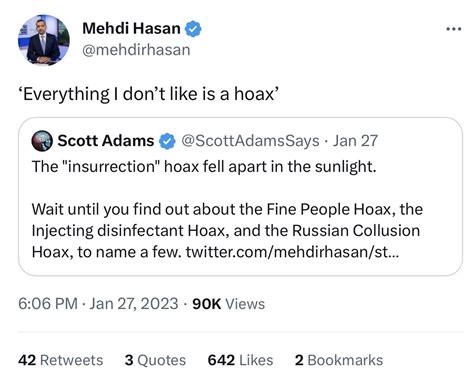Screen dimensions: 474x385
Task: Show the 42 Retweets list
Action: pyautogui.click(x=61, y=360)
